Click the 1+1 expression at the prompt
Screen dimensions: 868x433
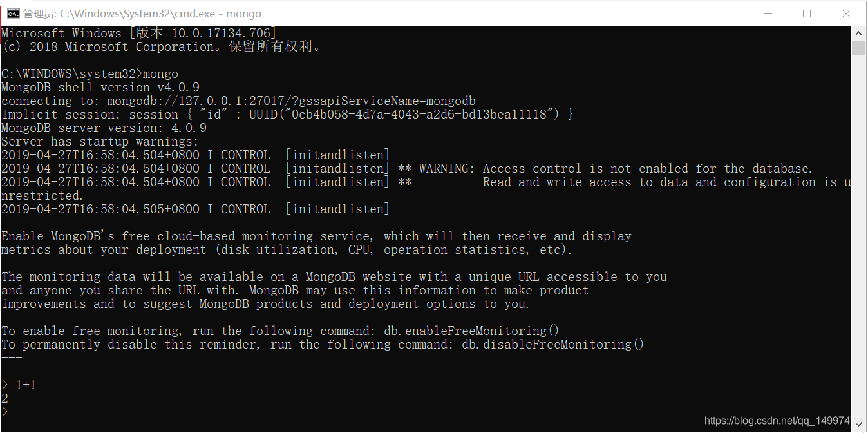pos(26,385)
